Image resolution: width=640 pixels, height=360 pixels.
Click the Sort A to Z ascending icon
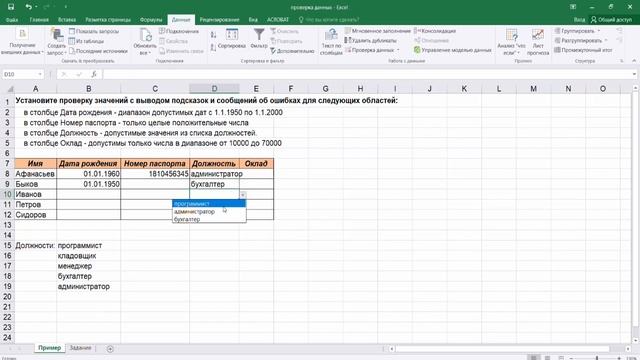[213, 35]
